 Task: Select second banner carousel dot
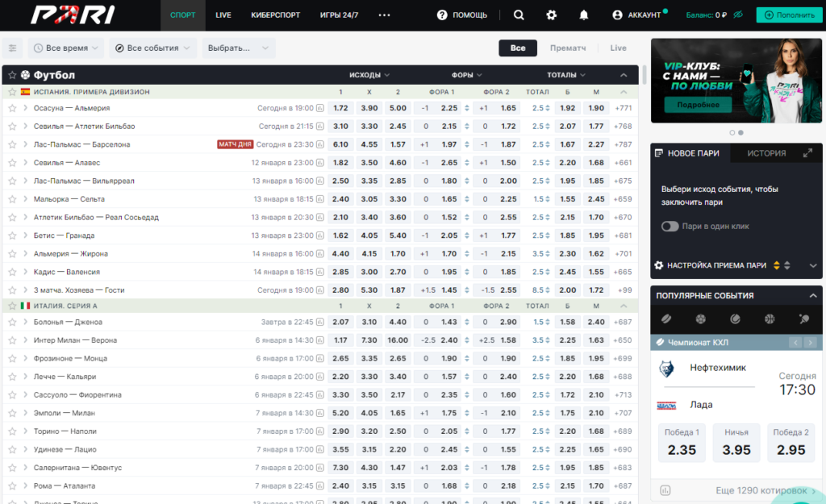[x=740, y=133]
